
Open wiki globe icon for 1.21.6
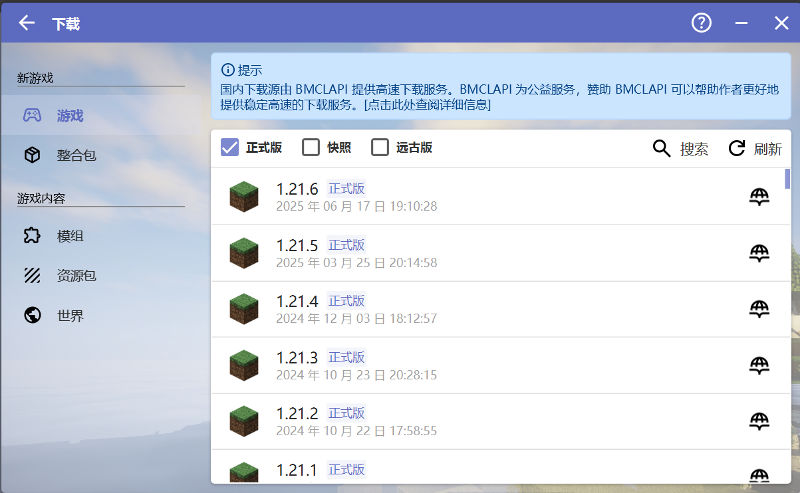[x=759, y=196]
